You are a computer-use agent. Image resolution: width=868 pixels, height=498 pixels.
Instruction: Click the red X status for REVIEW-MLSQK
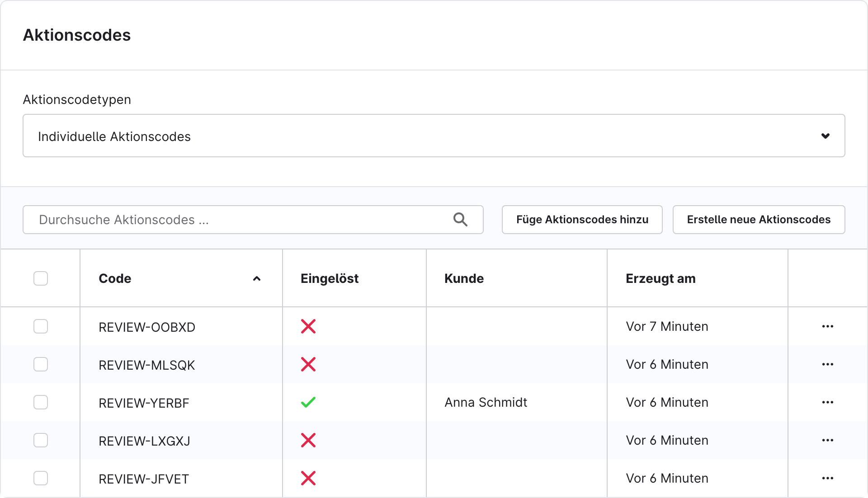308,364
